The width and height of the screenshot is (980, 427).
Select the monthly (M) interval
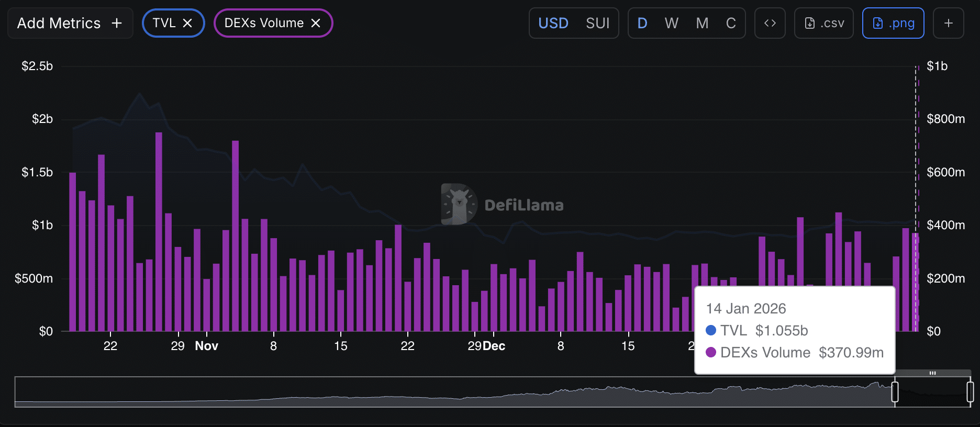702,23
